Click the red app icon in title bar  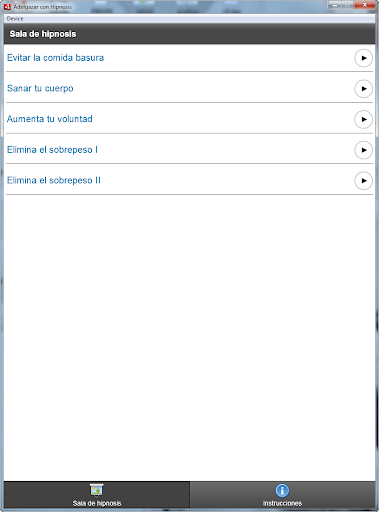(x=7, y=6)
